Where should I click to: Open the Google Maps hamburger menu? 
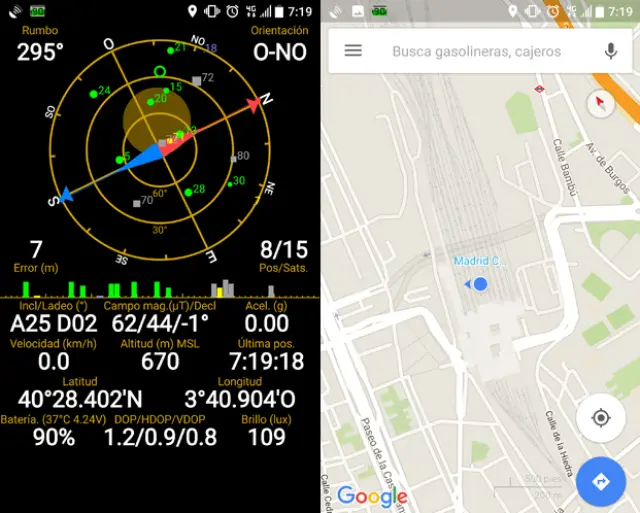tap(353, 51)
